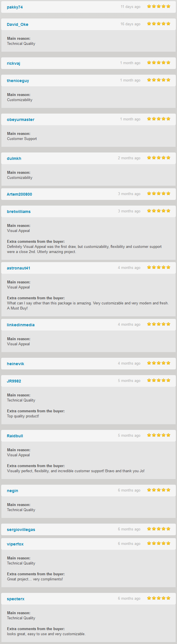Click the "6 months ago" timestamp for viperfox
This screenshot has height=644, width=177.
(129, 544)
